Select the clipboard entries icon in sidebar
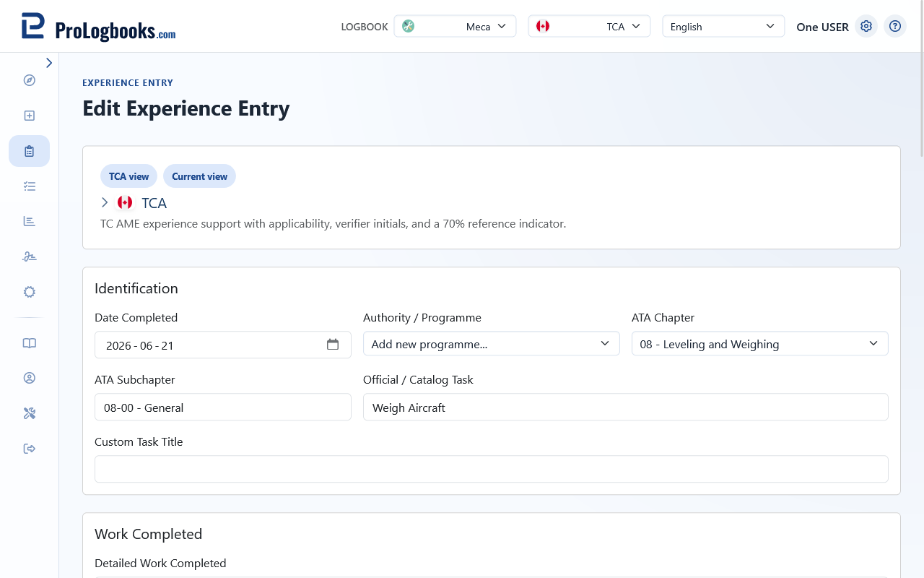 [x=30, y=151]
